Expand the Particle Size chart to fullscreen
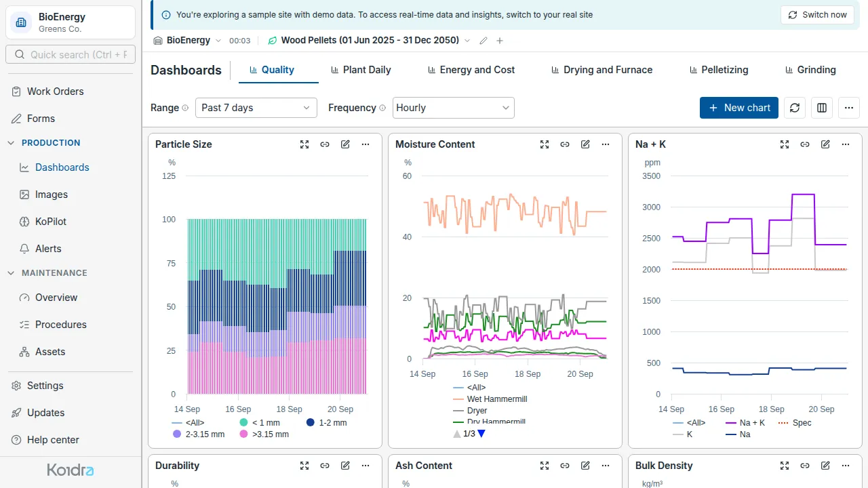The image size is (868, 488). (304, 144)
